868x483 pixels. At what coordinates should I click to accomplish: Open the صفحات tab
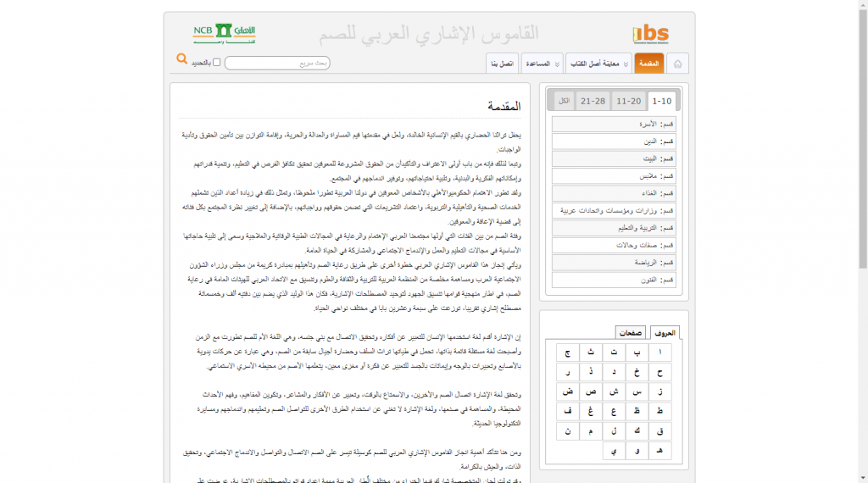pyautogui.click(x=630, y=333)
